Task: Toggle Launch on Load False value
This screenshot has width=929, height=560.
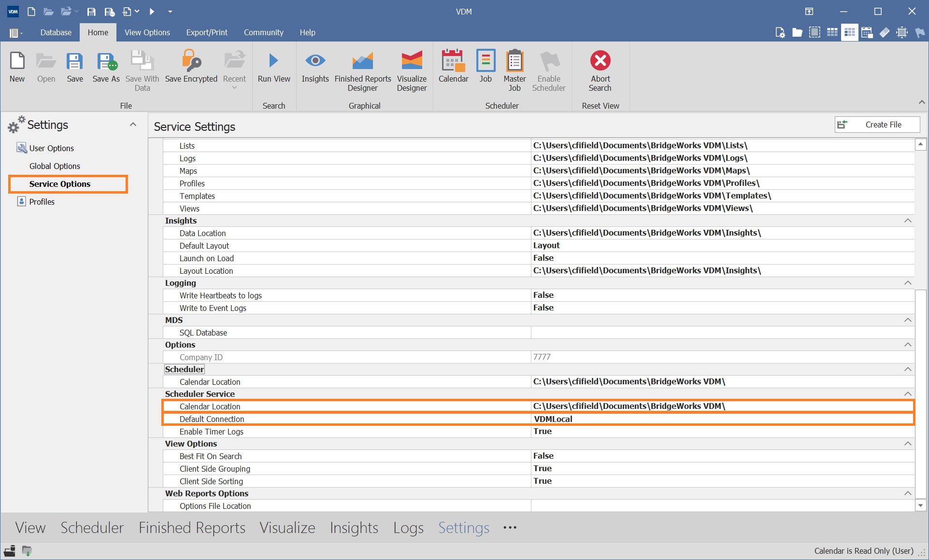Action: [x=723, y=258]
